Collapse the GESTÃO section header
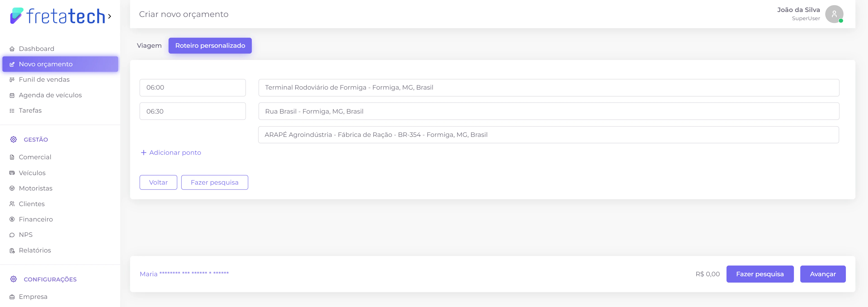Viewport: 868px width, 307px height. (36, 140)
